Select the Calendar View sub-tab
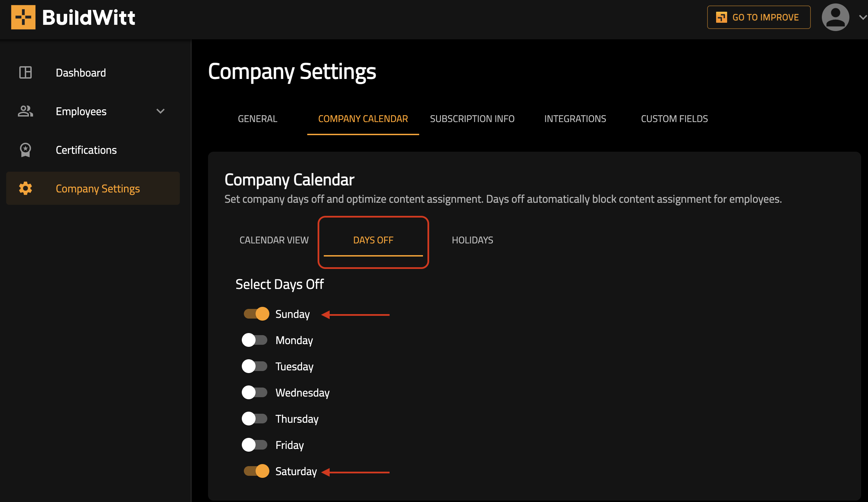The image size is (868, 502). click(x=274, y=240)
